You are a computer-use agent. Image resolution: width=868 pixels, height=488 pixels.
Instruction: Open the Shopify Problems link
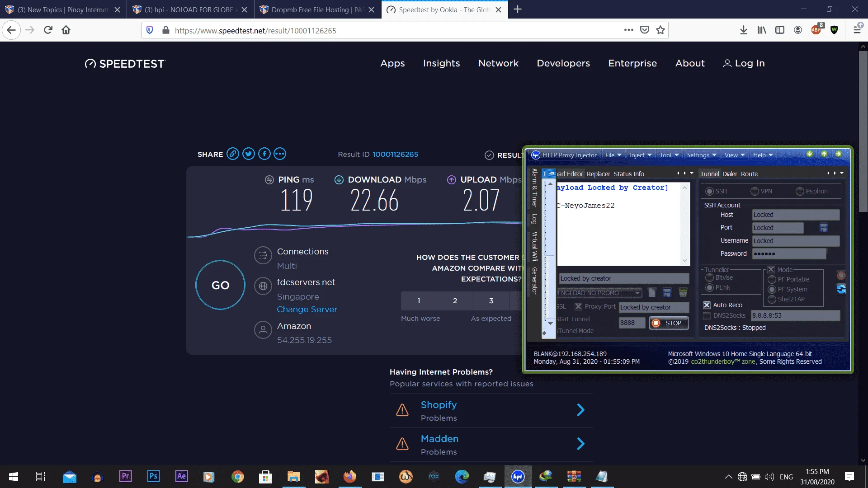pos(491,410)
